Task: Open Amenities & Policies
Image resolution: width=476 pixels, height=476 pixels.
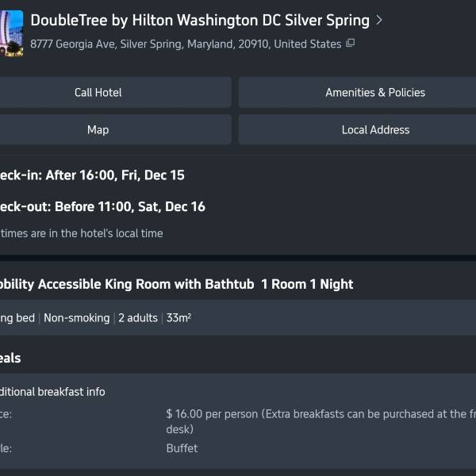Action: (x=374, y=93)
